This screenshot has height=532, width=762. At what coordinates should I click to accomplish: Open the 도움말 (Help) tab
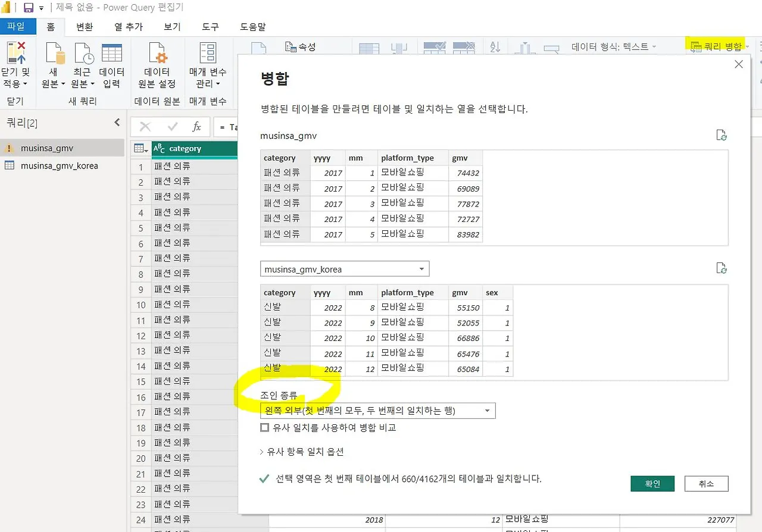click(252, 27)
